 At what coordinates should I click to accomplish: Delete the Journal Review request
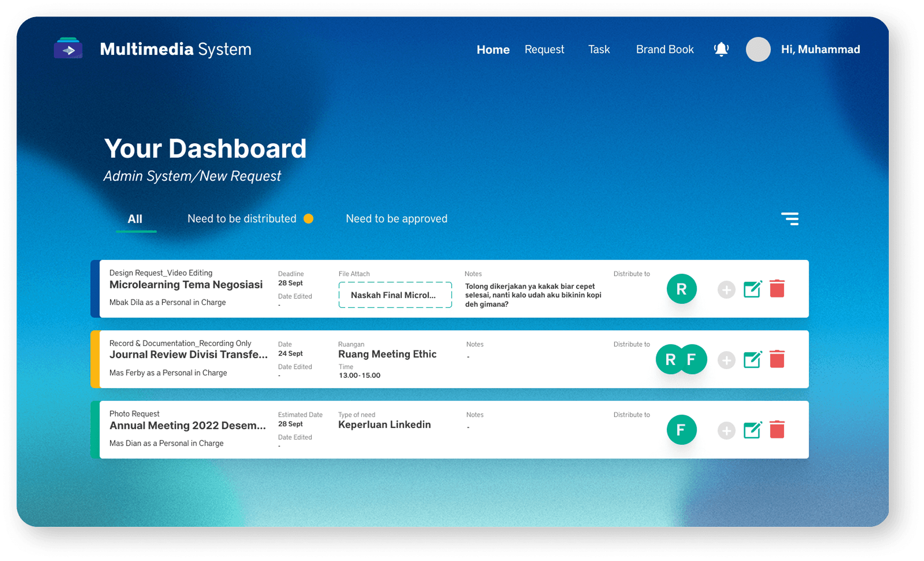tap(777, 359)
